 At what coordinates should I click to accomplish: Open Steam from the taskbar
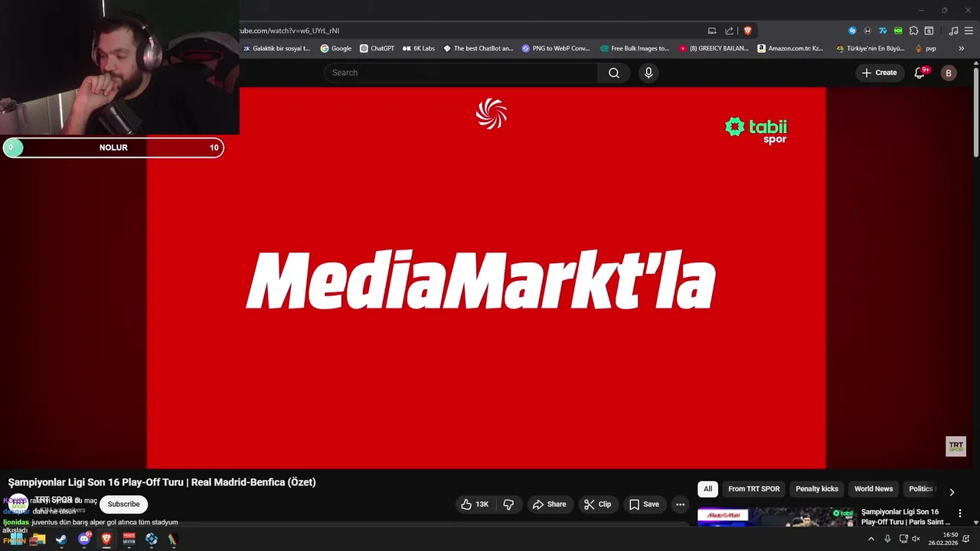pos(61,540)
